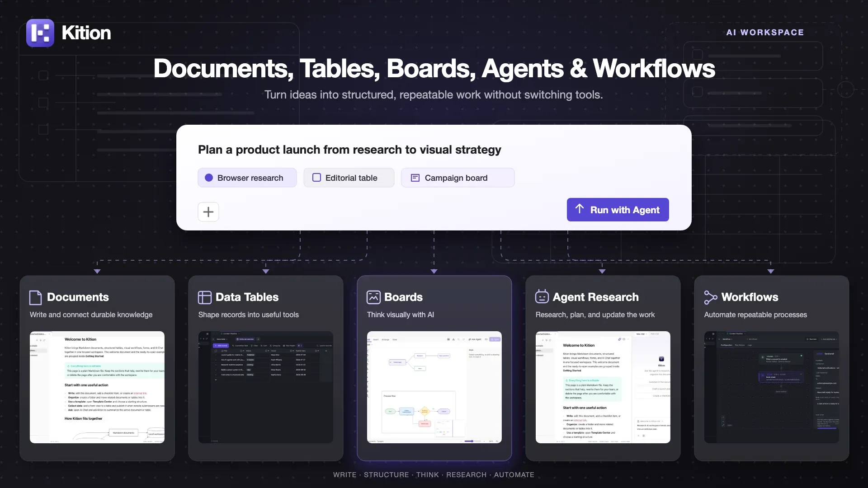Click the Boards image icon
868x488 pixels.
click(x=373, y=297)
